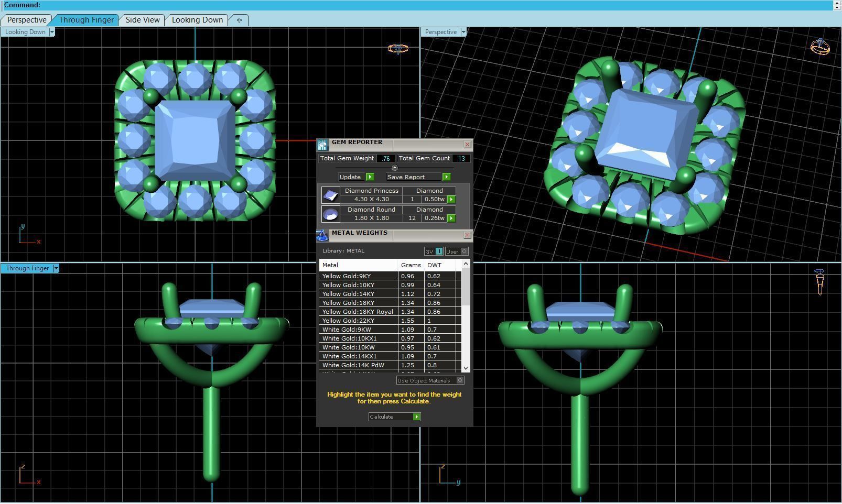Click the Grams column header
Viewport: 842px width, 504px height.
click(411, 265)
